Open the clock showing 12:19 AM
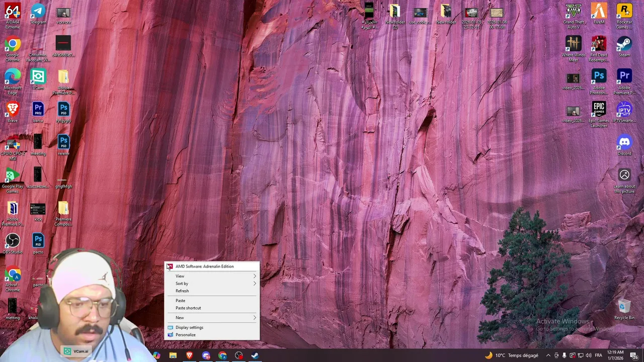The image size is (644, 362). 615,355
